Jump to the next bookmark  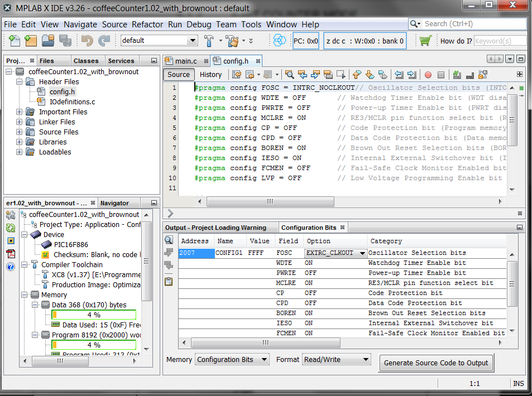coord(370,75)
